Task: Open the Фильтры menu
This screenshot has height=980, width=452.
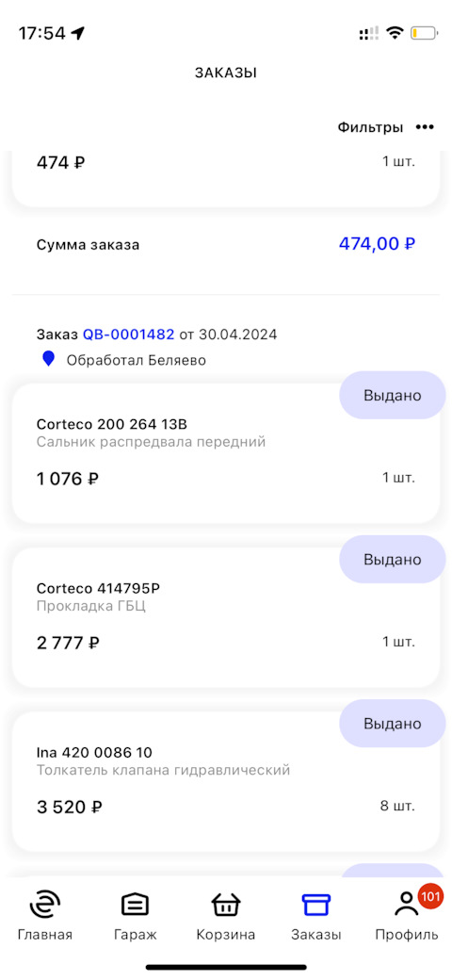Action: pos(370,127)
